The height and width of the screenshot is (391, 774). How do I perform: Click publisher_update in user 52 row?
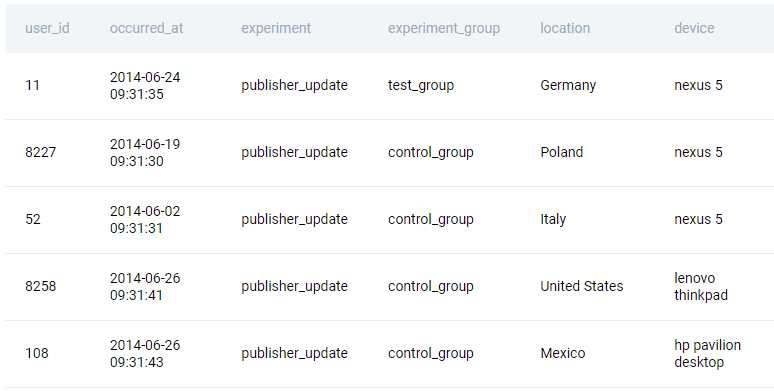(295, 220)
